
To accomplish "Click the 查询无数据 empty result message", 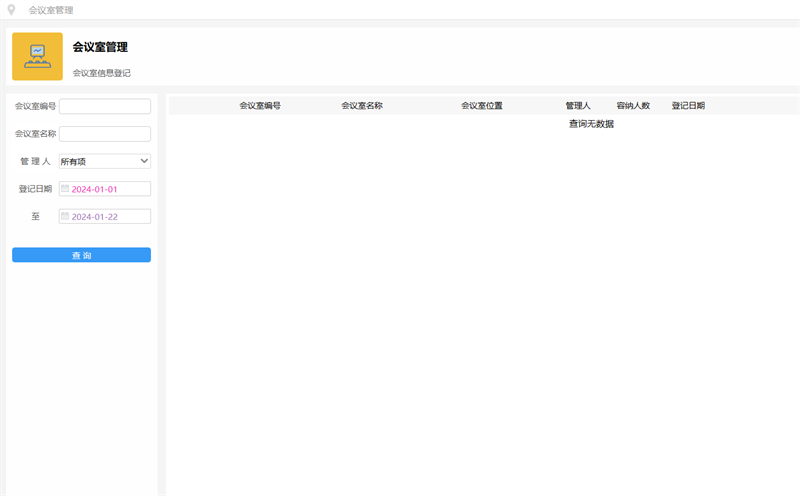I will pyautogui.click(x=591, y=124).
